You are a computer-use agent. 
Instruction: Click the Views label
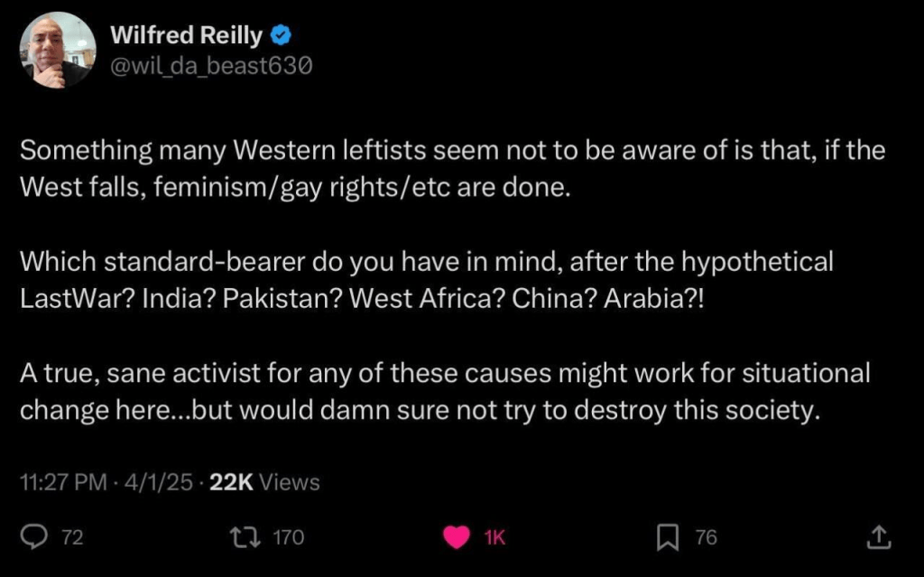click(289, 482)
